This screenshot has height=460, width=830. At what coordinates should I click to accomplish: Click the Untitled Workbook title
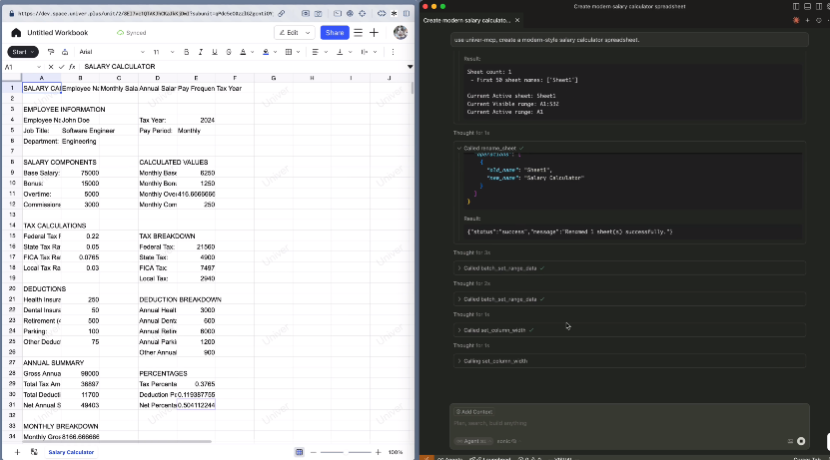pyautogui.click(x=57, y=33)
